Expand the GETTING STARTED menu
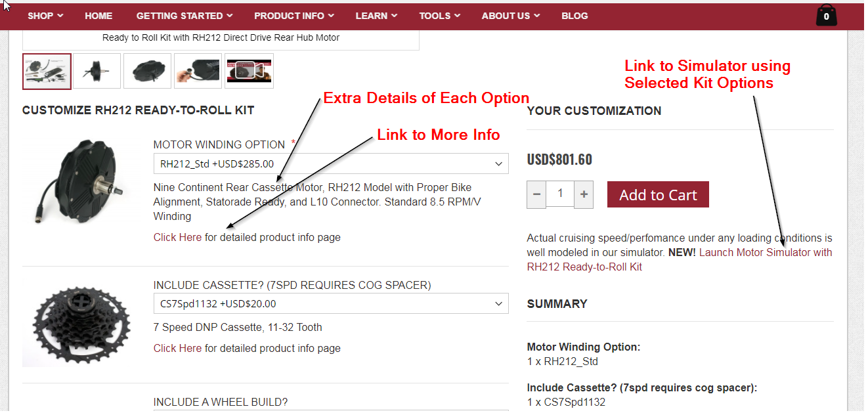Image resolution: width=868 pixels, height=413 pixels. click(184, 16)
